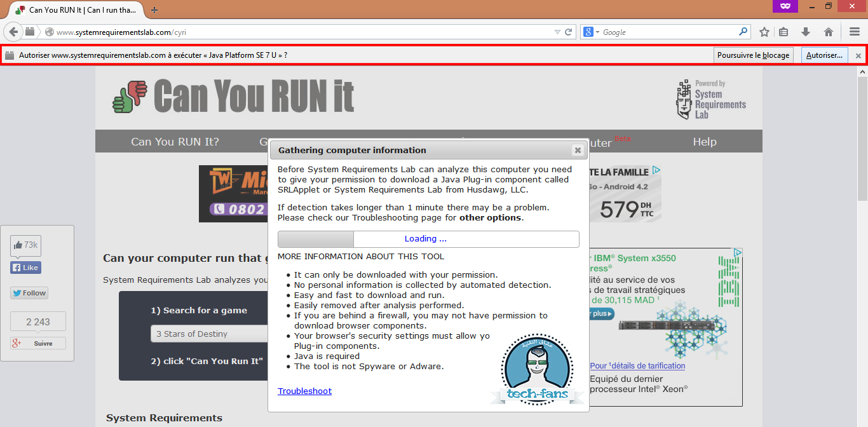Image resolution: width=868 pixels, height=427 pixels.
Task: Open "Pour détails de tarification" ad link
Action: [637, 366]
